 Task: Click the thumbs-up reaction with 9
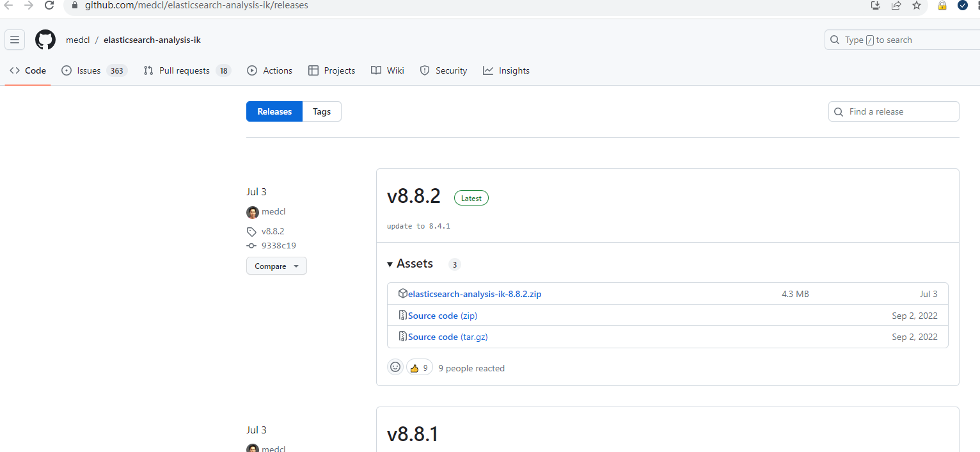coord(419,367)
